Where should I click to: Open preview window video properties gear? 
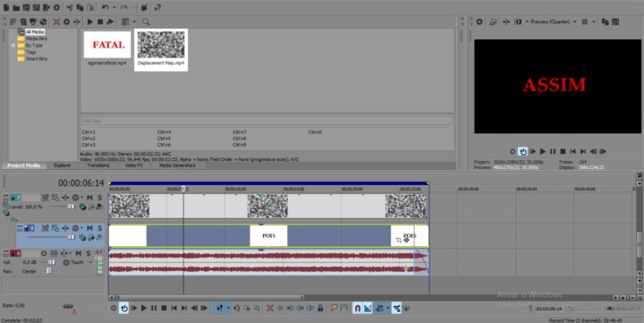click(479, 21)
